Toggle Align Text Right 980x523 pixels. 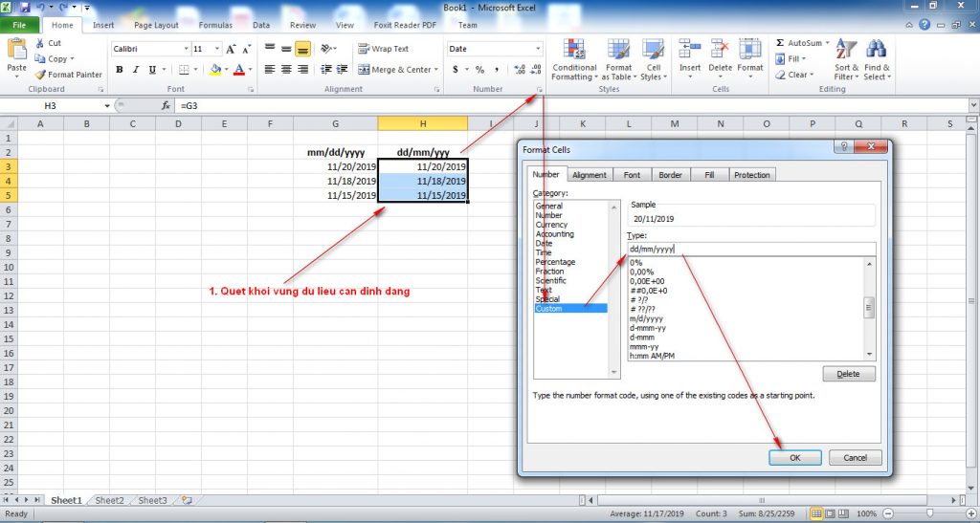pos(302,69)
